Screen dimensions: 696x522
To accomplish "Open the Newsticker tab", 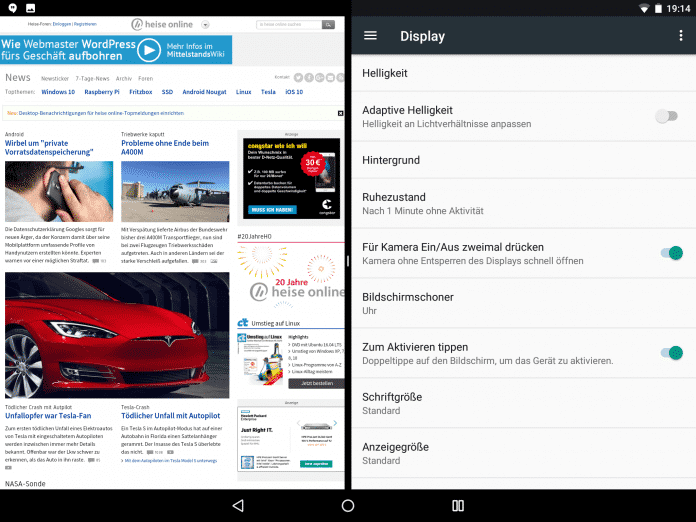I will click(x=55, y=78).
